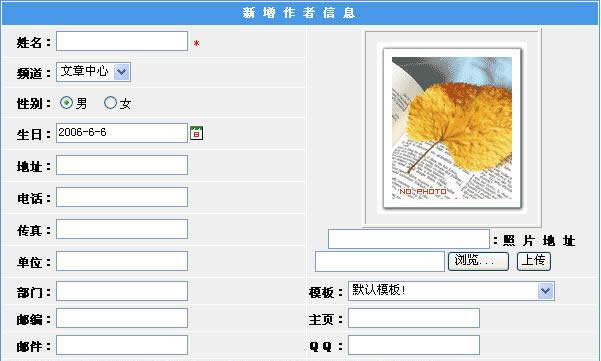Focus the 姓名 name input field

click(x=122, y=41)
